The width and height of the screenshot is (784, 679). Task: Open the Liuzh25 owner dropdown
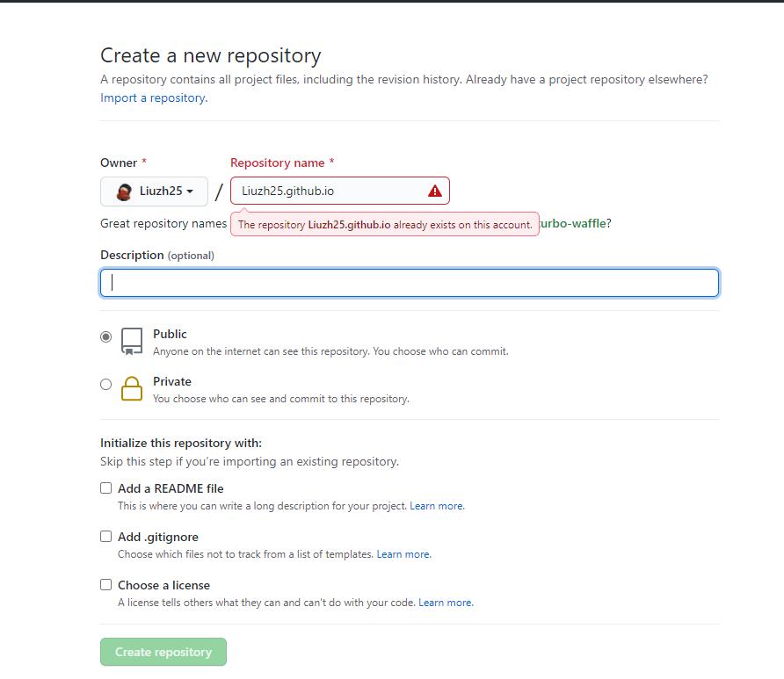[x=154, y=191]
